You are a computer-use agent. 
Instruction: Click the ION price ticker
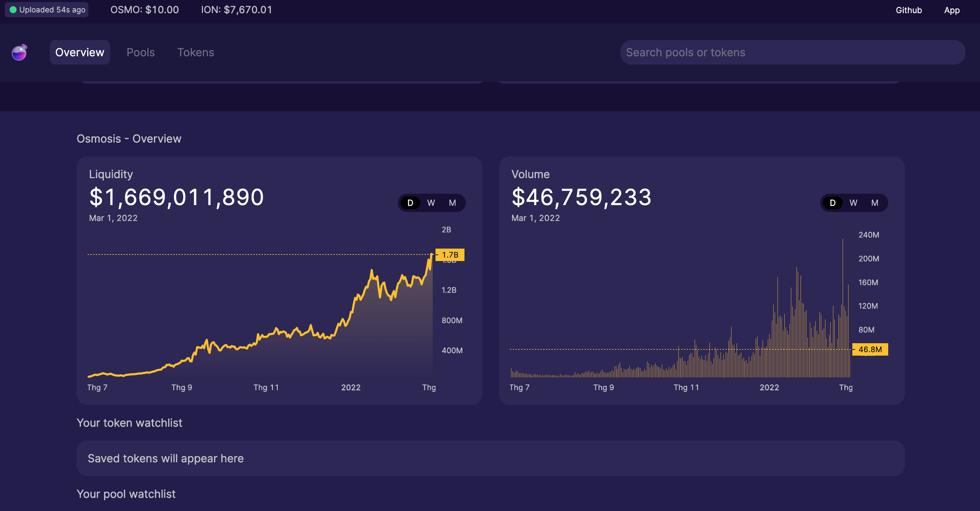(x=237, y=10)
